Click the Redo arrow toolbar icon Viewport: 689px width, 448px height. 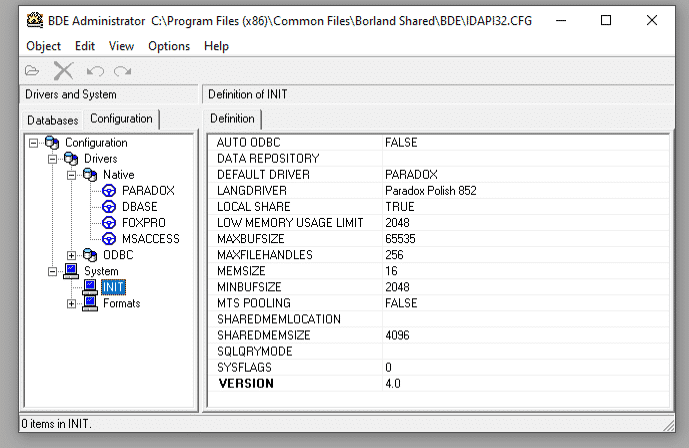(x=123, y=71)
